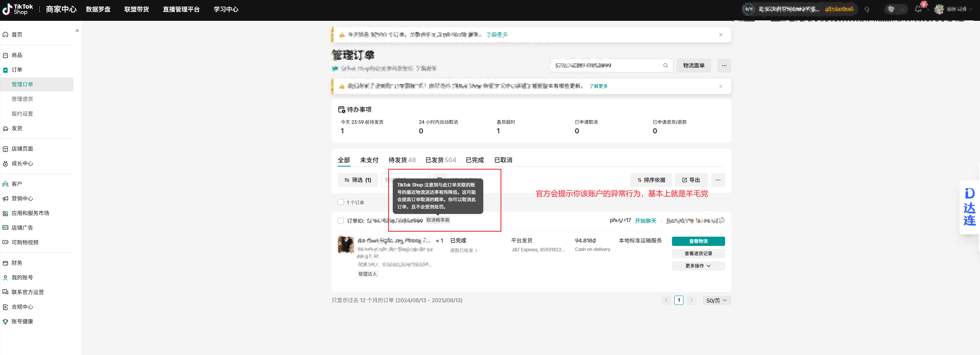Open 联盟带货 in the top navigation

(137, 9)
